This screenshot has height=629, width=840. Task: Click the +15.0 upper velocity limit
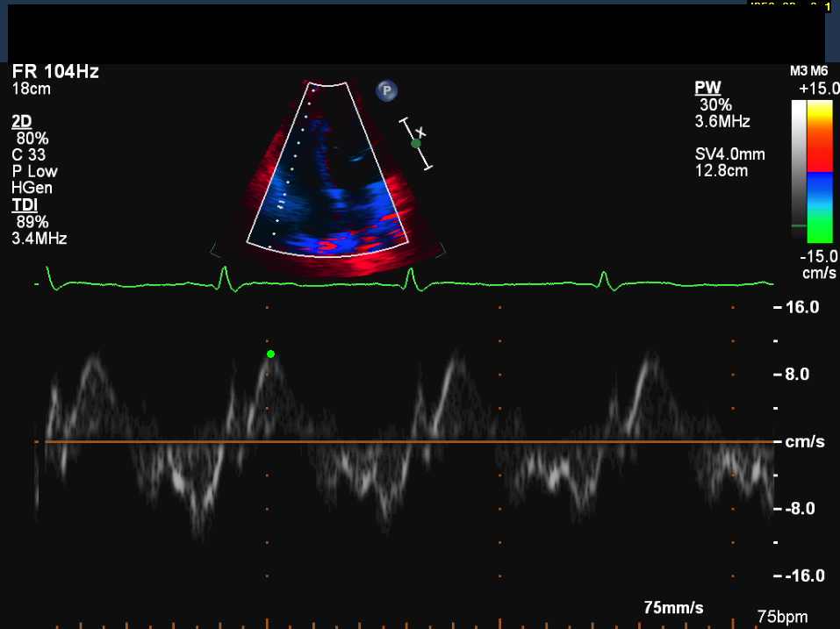818,89
